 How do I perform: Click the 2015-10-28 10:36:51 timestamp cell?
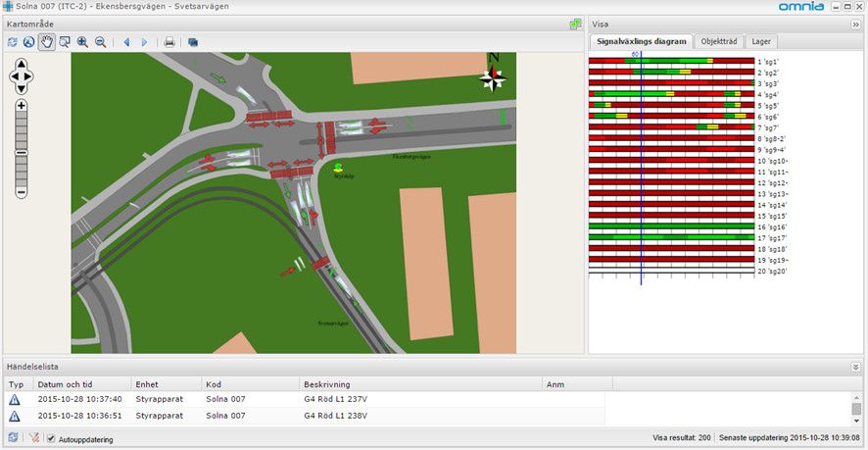(79, 417)
